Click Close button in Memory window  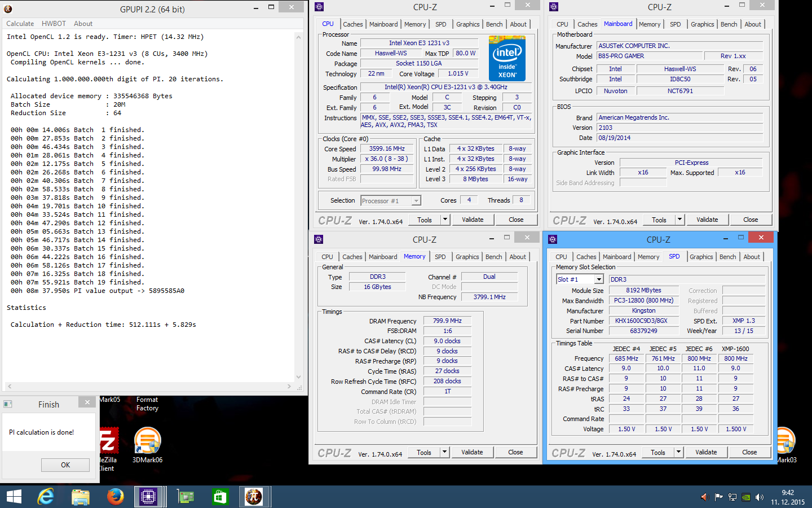[x=515, y=452]
